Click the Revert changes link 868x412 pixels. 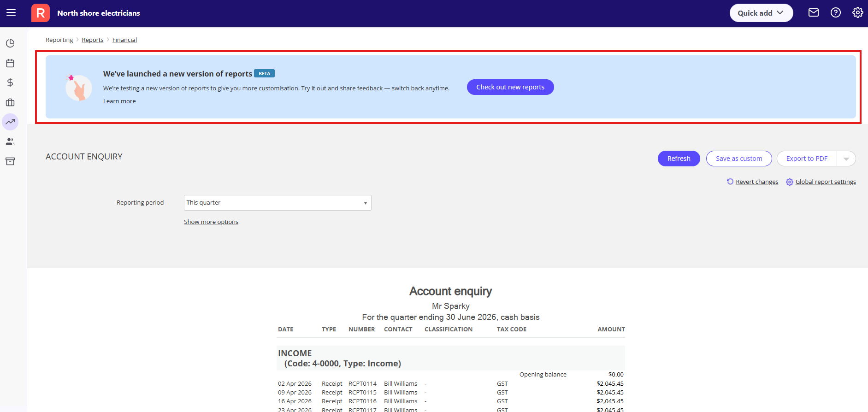tap(757, 182)
